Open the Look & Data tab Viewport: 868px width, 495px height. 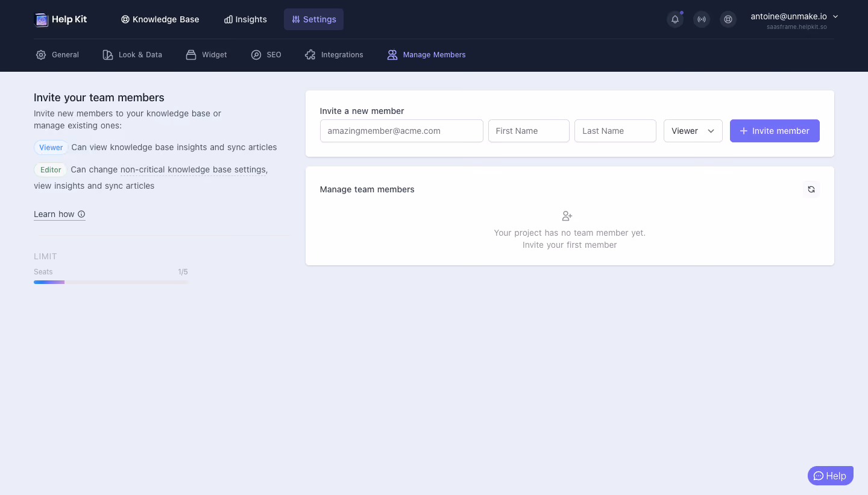(133, 55)
